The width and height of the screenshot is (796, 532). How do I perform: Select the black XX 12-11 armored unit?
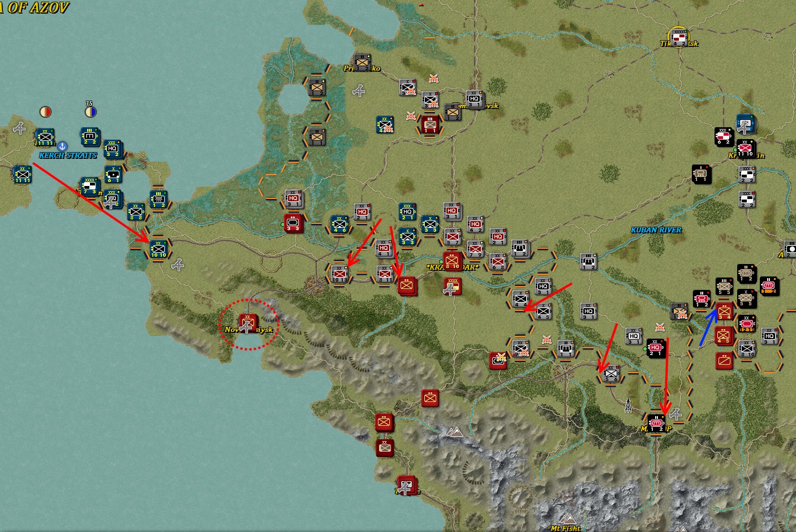point(746,323)
